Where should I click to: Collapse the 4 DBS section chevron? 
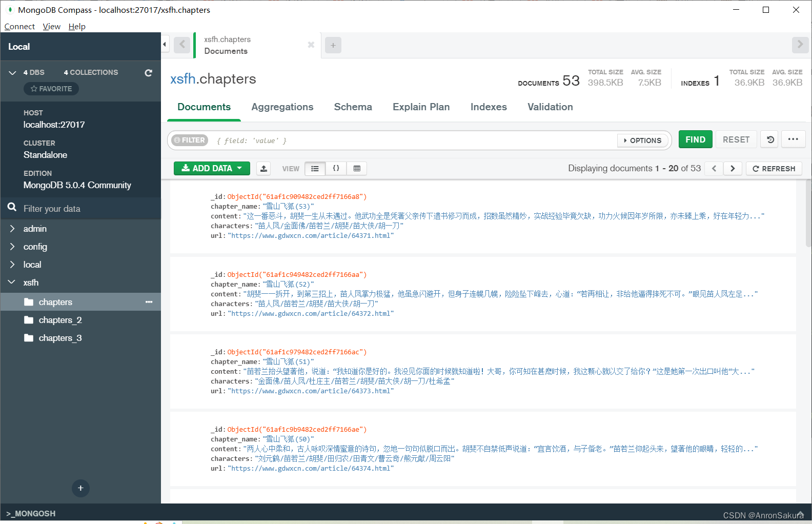click(x=13, y=73)
